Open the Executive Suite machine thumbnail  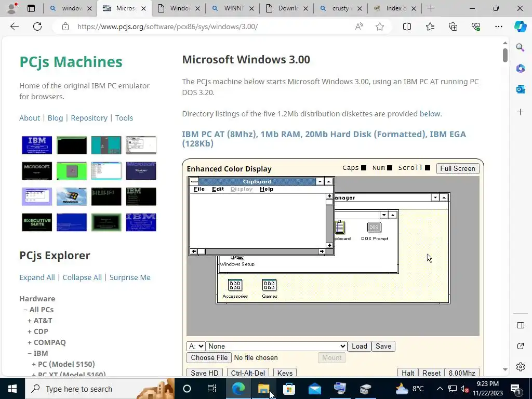[x=37, y=222]
